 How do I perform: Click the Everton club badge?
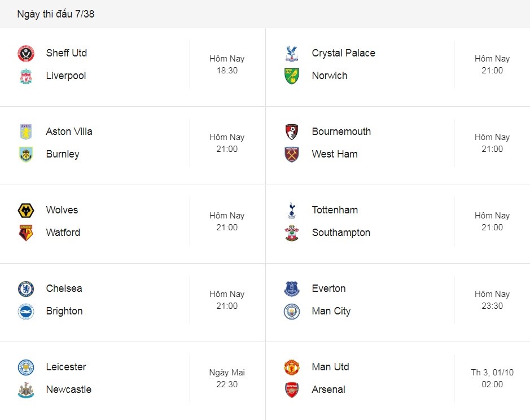(292, 289)
